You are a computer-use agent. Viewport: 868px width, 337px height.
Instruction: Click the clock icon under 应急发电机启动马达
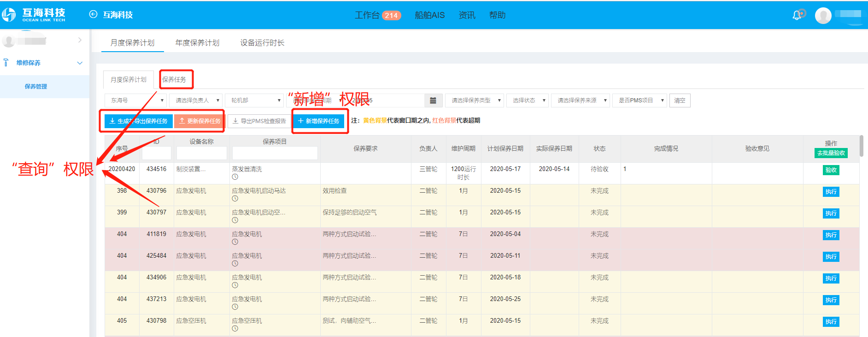click(235, 199)
